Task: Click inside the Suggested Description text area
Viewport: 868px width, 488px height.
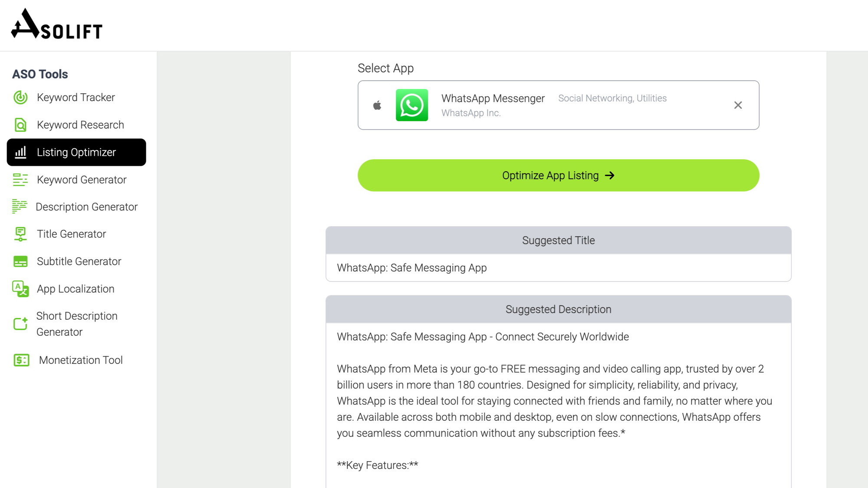Action: click(559, 405)
